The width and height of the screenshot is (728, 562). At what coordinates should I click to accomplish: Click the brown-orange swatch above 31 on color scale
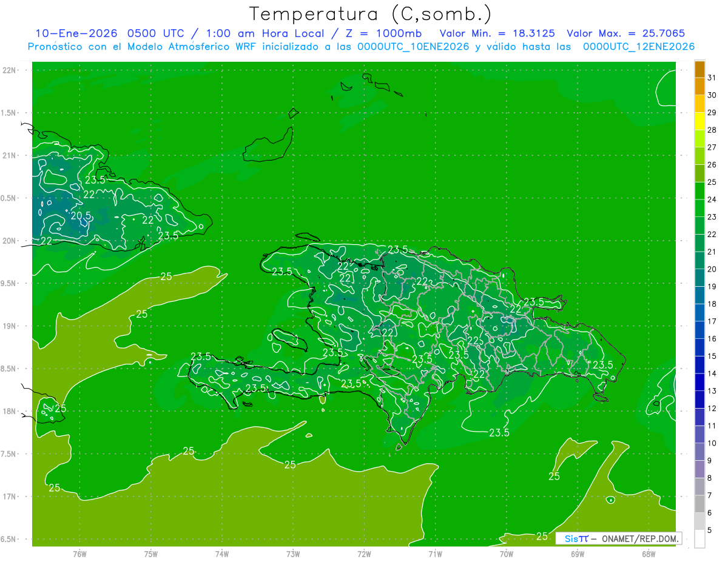click(x=699, y=69)
